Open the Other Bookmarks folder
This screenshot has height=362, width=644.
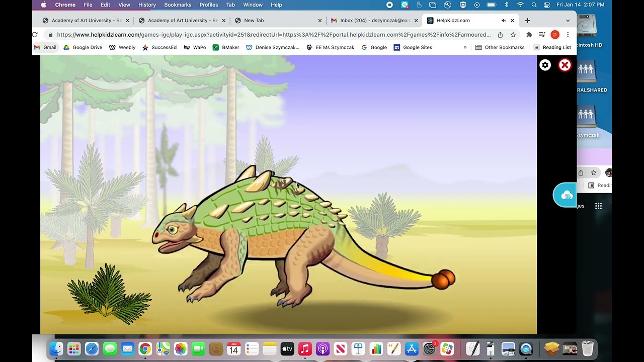pyautogui.click(x=500, y=47)
